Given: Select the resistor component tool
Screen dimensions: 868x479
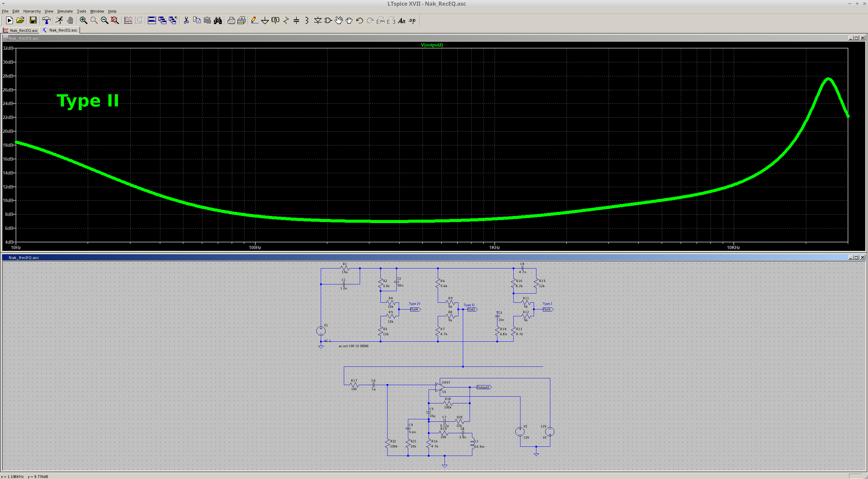Looking at the screenshot, I should [286, 21].
